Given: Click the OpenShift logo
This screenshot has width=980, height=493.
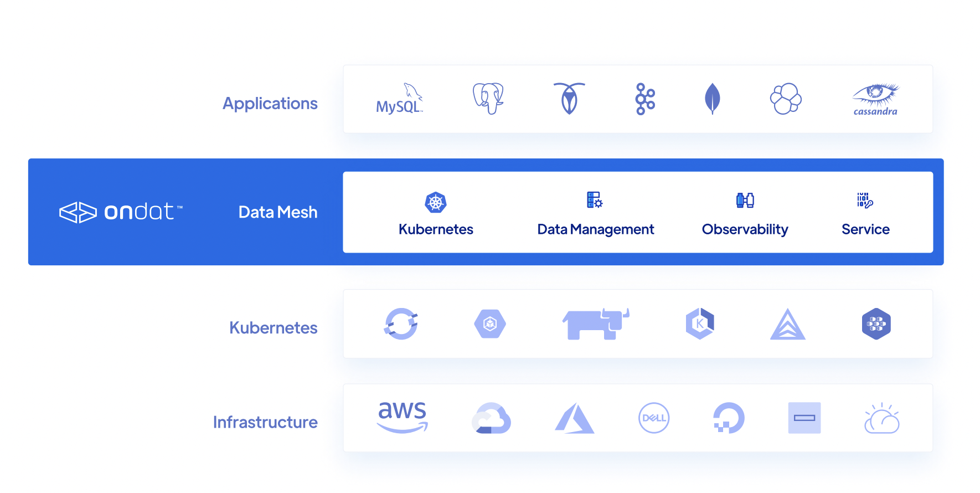Looking at the screenshot, I should tap(401, 323).
